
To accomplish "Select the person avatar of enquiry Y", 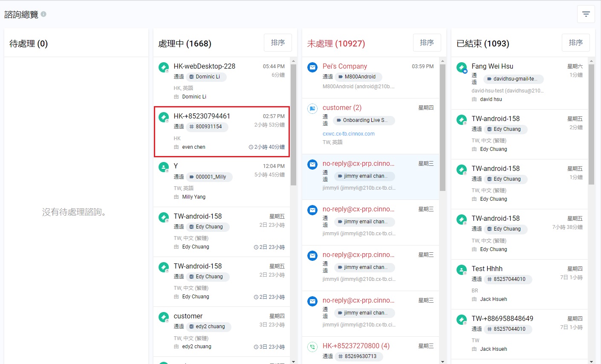I will click(163, 167).
